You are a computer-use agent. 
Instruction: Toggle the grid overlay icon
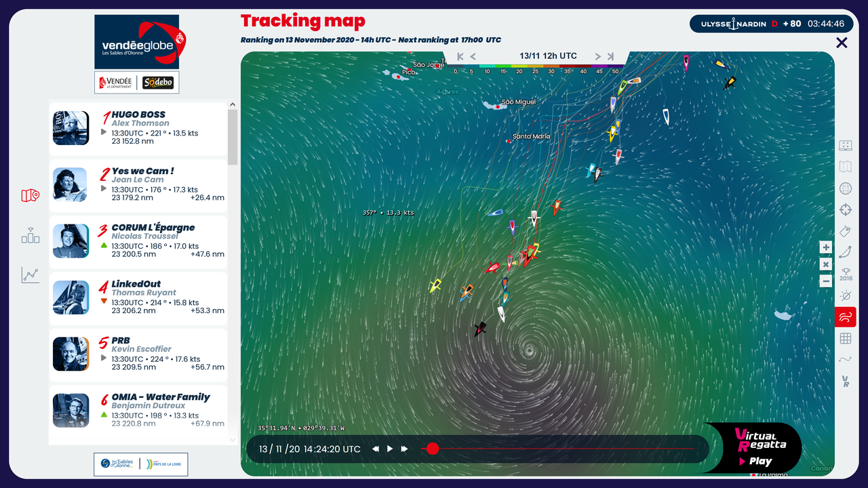tap(846, 338)
